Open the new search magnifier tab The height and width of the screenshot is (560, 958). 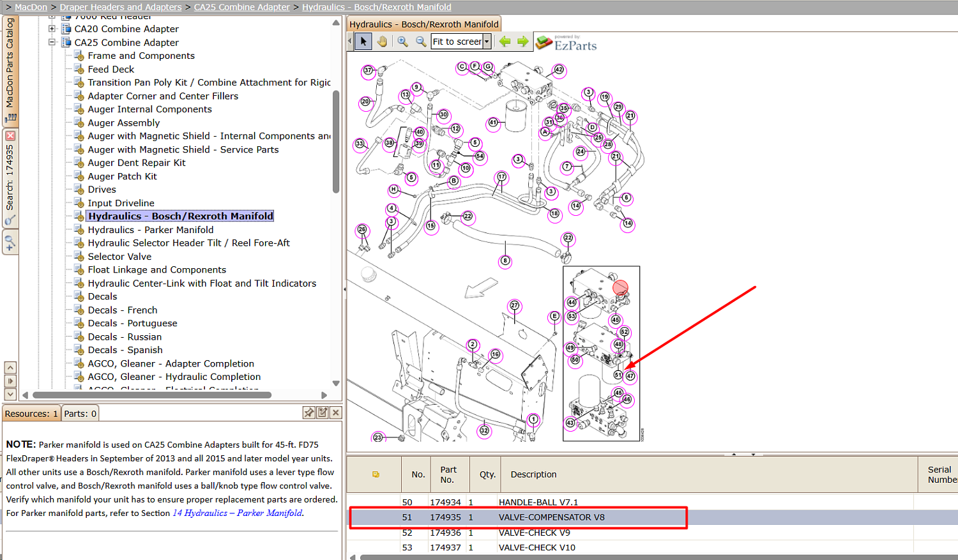click(10, 243)
